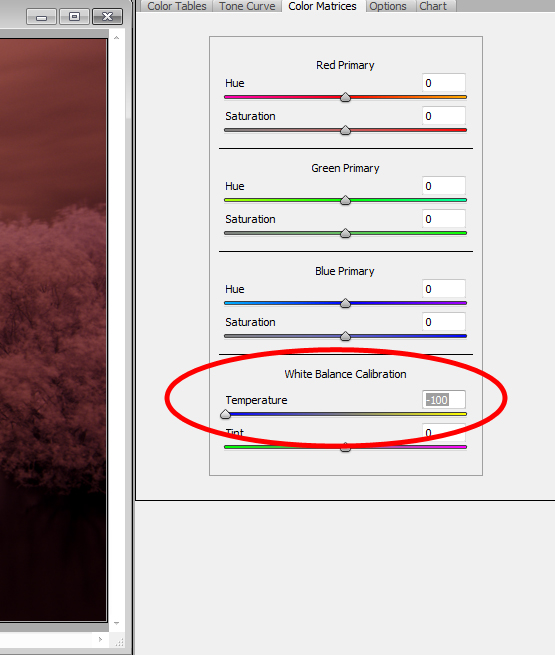The width and height of the screenshot is (555, 655).
Task: Click the Temperature slider handle
Action: 226,414
